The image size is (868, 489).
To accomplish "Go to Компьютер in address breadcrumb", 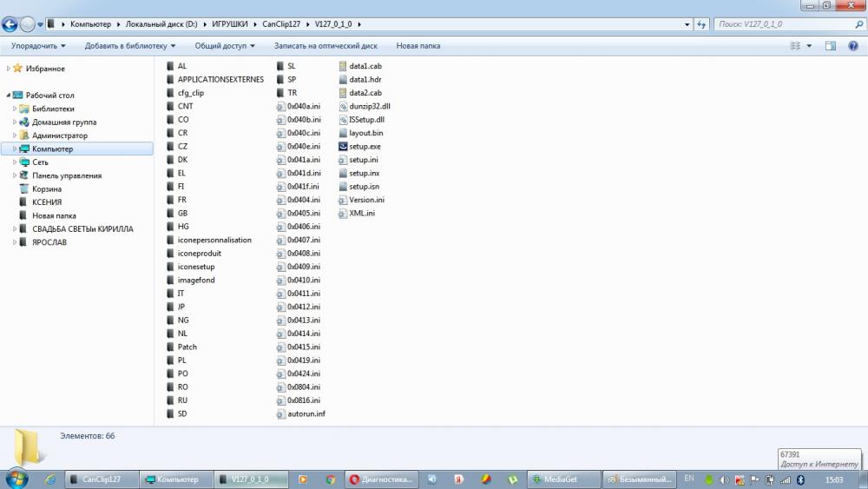I will pos(90,24).
